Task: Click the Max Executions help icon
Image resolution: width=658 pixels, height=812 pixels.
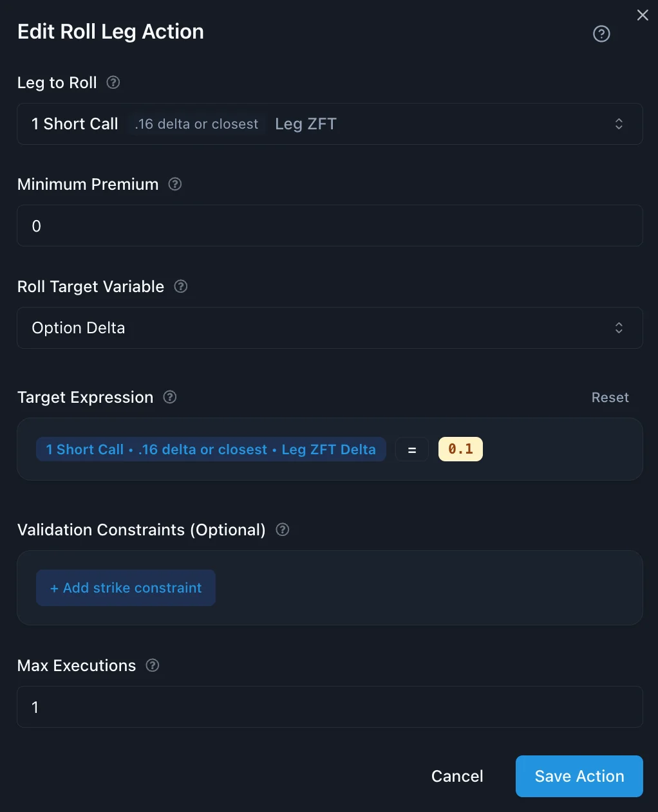Action: pos(153,665)
